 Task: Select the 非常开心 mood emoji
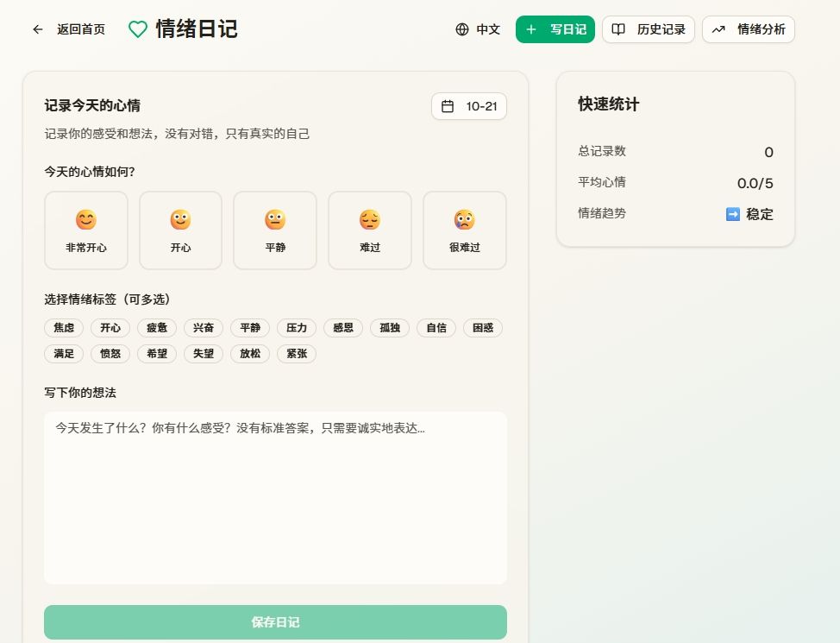click(86, 230)
